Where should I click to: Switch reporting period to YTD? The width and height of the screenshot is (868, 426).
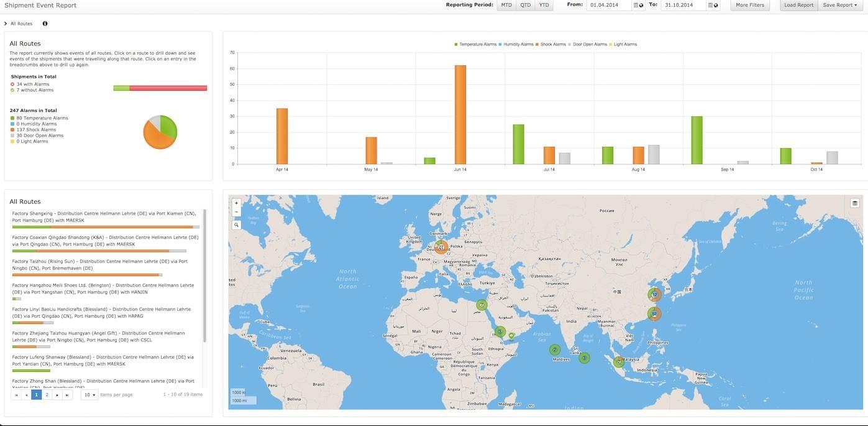point(544,4)
